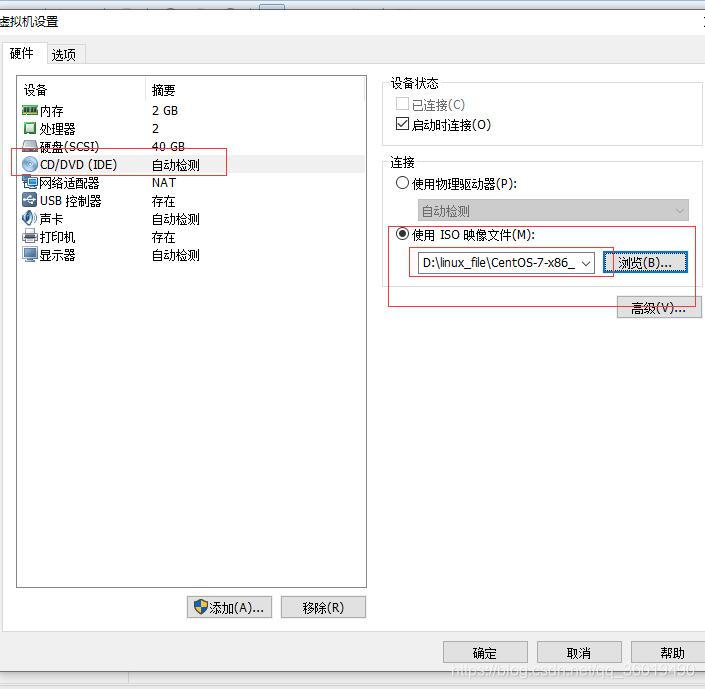Click the NAT network summary value
The width and height of the screenshot is (705, 689).
tap(164, 183)
